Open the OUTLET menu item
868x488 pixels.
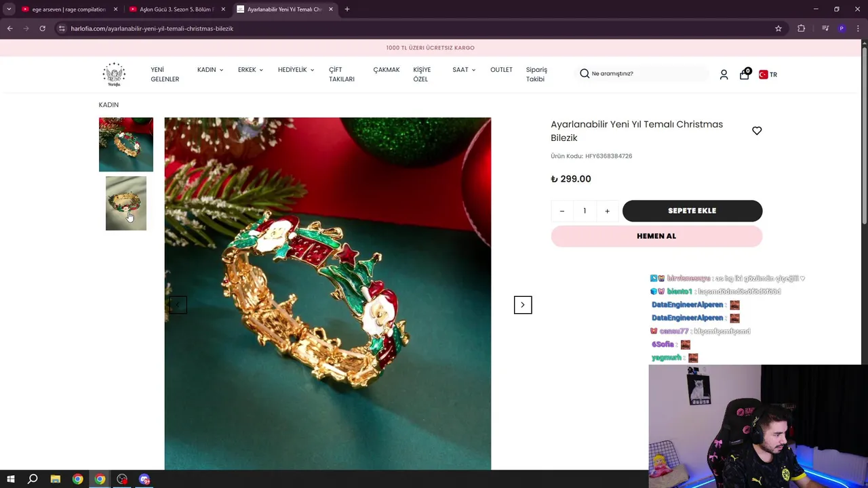tap(501, 70)
